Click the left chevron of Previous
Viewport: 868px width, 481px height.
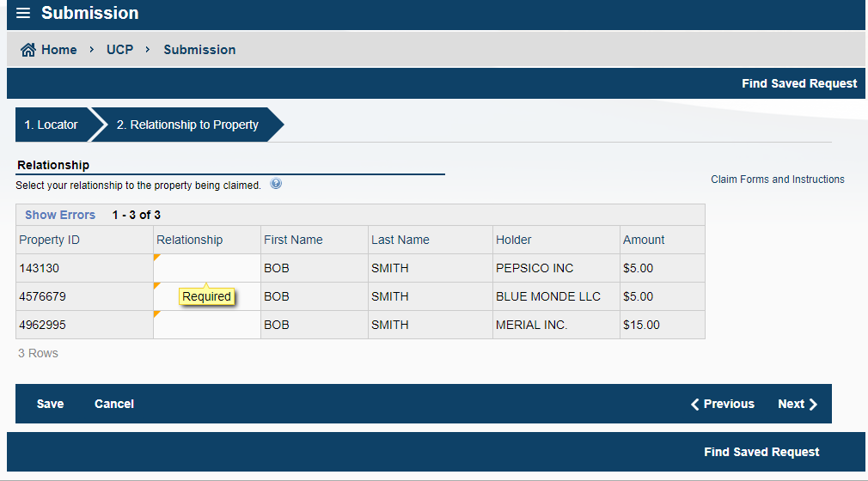point(694,404)
